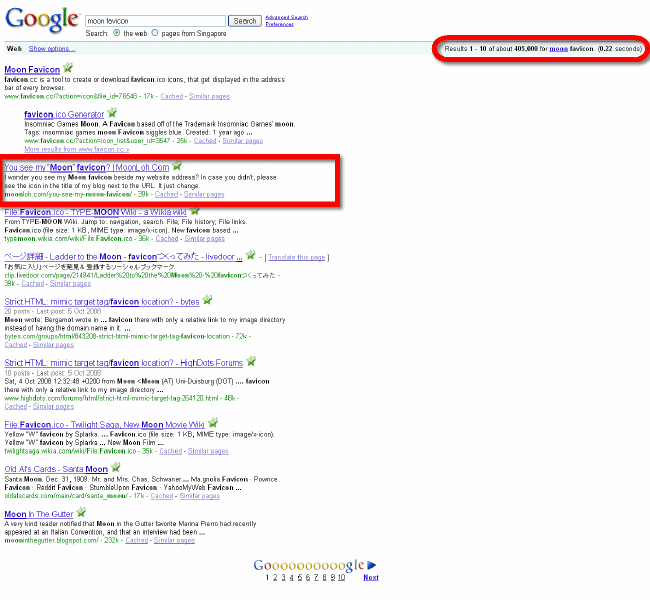Open Advanced Search link
Viewport: 650px width, 600px height.
[x=286, y=17]
